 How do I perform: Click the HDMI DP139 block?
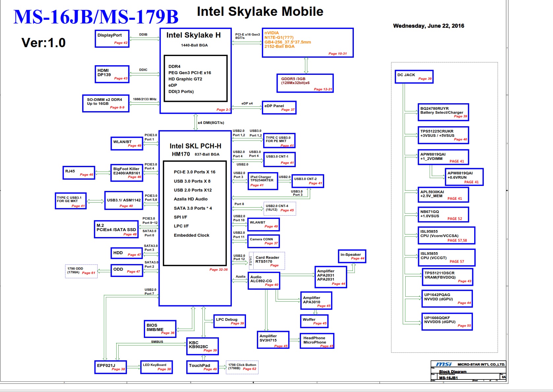(x=112, y=74)
